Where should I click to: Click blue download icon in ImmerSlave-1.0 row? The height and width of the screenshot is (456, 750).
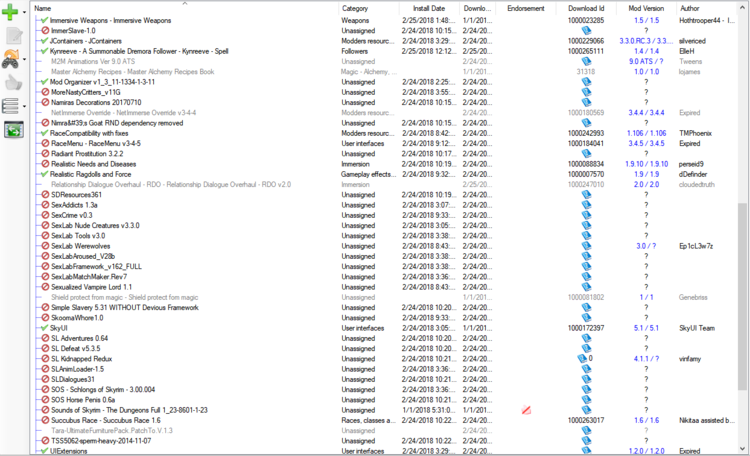(x=586, y=31)
